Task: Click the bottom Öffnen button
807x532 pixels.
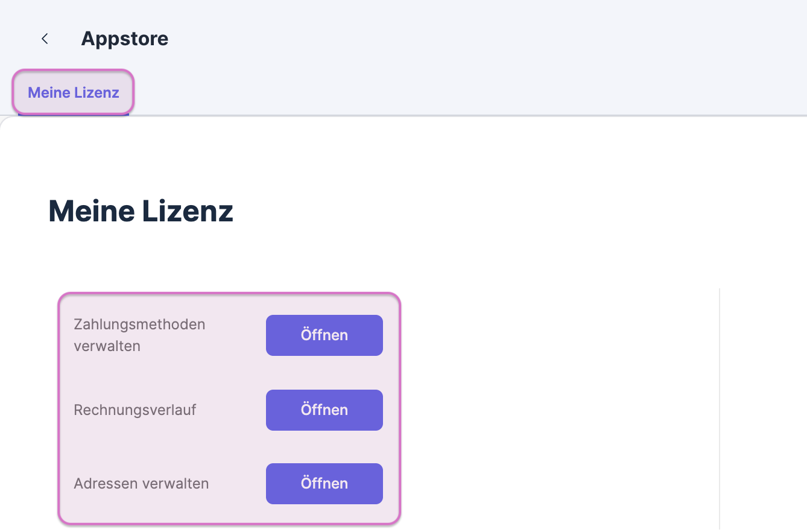Action: tap(324, 483)
